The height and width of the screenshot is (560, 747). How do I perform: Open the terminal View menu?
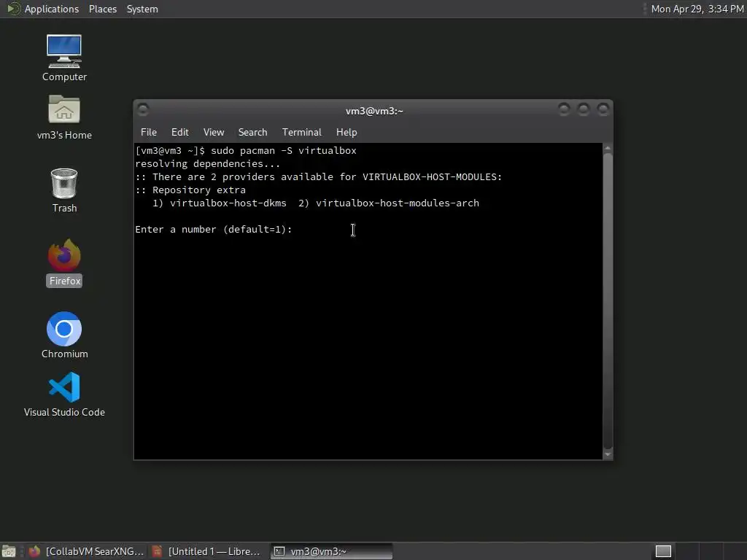pos(214,133)
